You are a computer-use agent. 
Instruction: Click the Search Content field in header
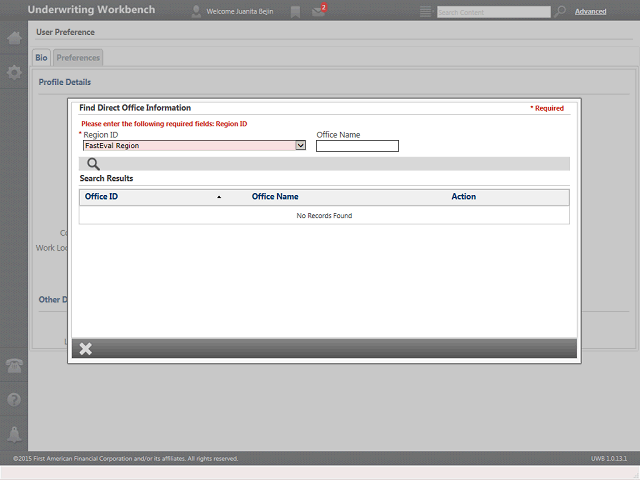(493, 12)
